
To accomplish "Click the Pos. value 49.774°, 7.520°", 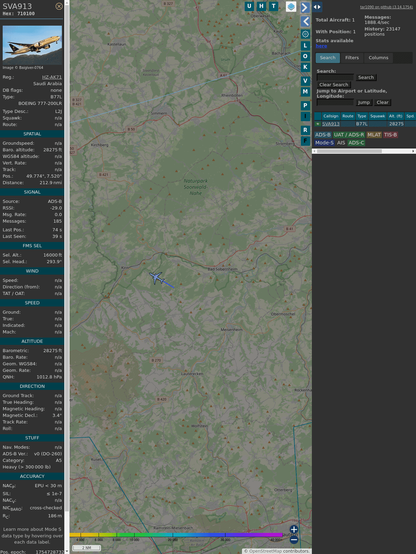I will (x=44, y=176).
